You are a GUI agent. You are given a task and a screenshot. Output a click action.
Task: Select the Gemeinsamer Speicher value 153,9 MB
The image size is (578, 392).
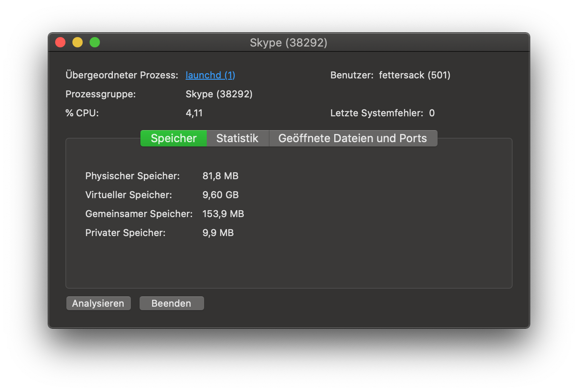point(223,214)
